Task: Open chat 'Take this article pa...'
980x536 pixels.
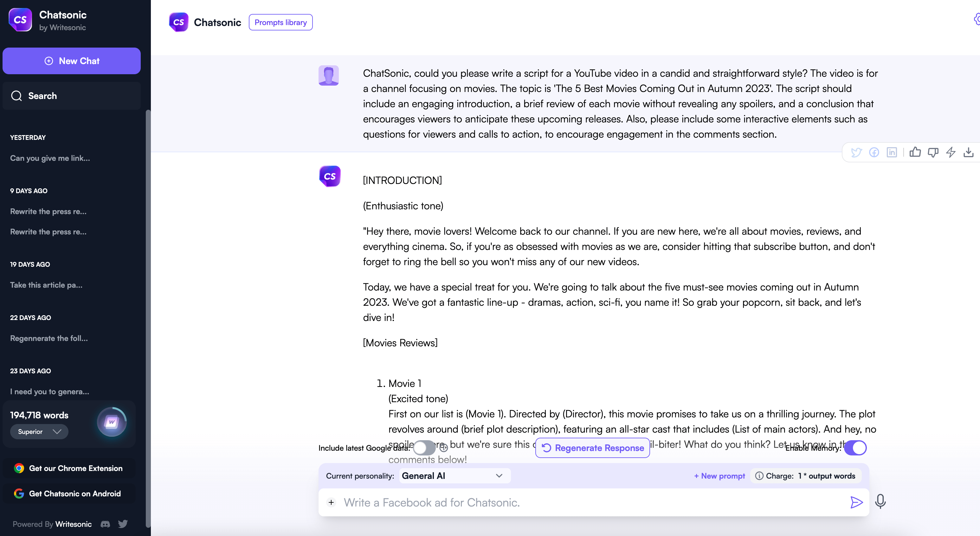Action: (46, 285)
